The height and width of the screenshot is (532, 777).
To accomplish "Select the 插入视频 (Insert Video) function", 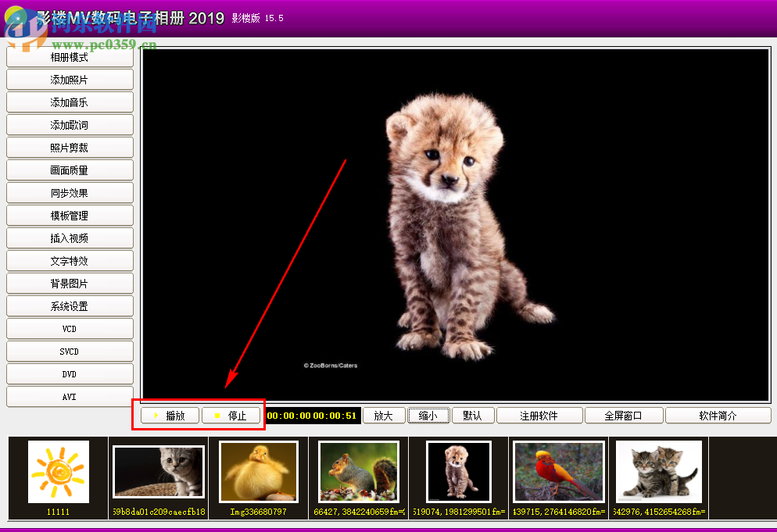I will coord(69,237).
